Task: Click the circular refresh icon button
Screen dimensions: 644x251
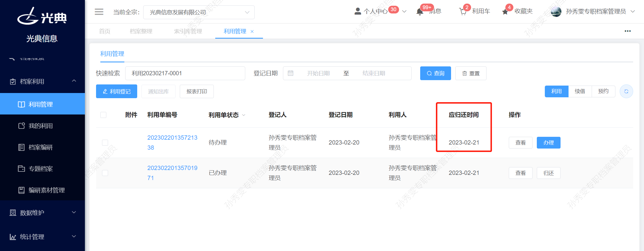Action: tap(626, 91)
